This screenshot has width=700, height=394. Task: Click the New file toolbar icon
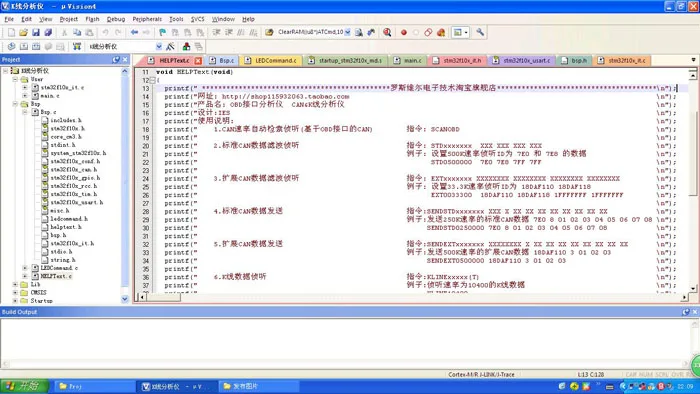pos(11,33)
